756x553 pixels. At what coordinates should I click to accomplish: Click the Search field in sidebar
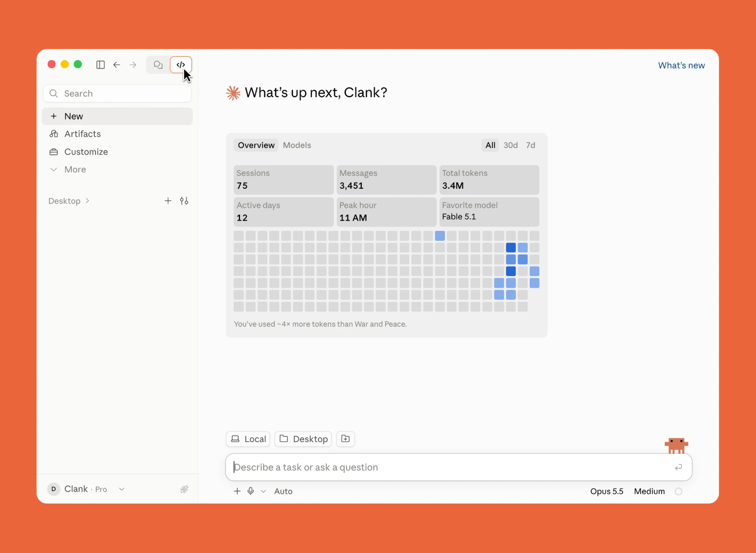(x=117, y=93)
